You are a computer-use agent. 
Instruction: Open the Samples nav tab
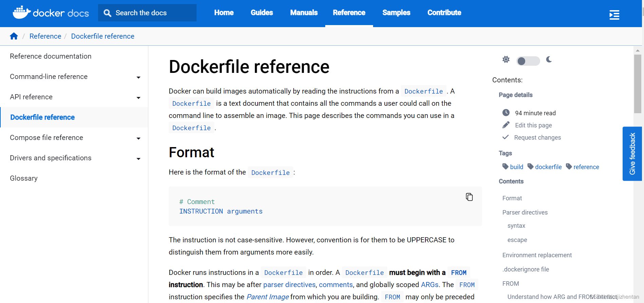396,13
